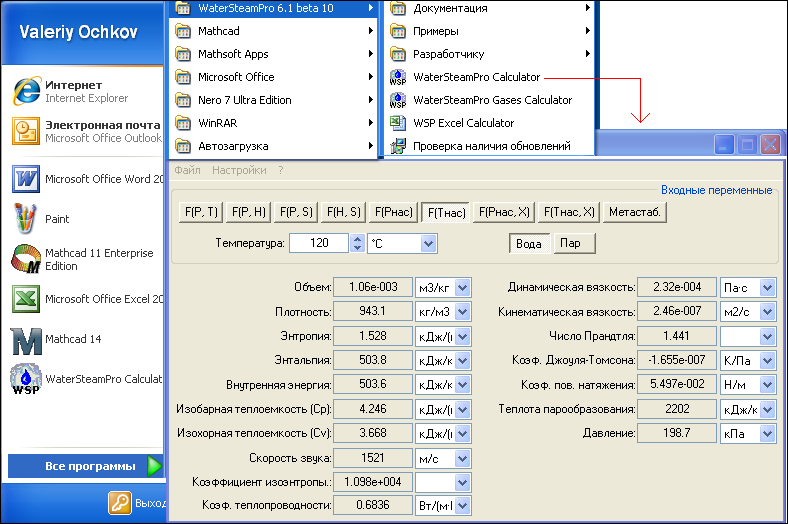This screenshot has width=788, height=524.
Task: Click WaterSteamPro Calculator submenu icon
Action: click(x=398, y=77)
